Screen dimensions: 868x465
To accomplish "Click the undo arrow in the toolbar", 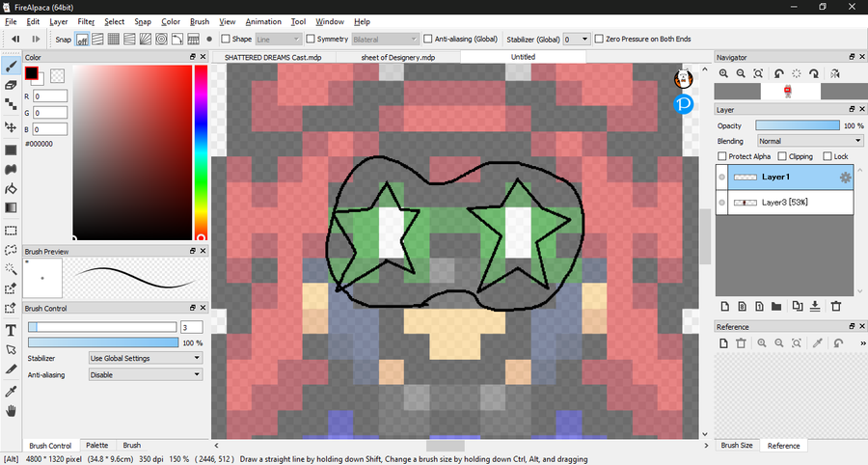I will [x=15, y=40].
